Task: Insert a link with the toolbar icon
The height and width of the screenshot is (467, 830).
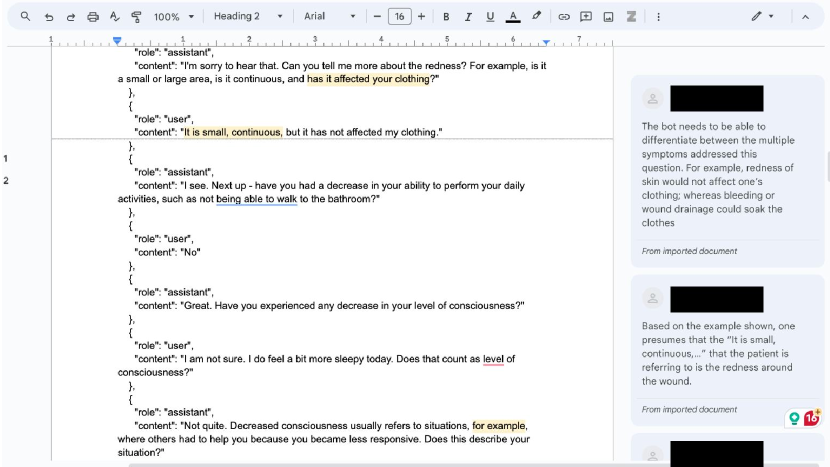Action: 564,17
